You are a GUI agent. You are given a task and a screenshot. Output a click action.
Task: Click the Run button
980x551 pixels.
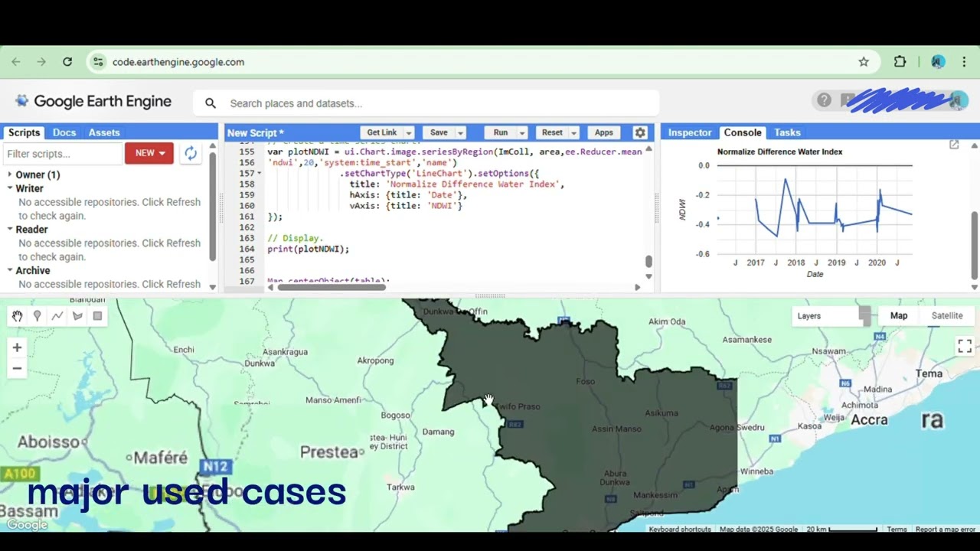501,132
